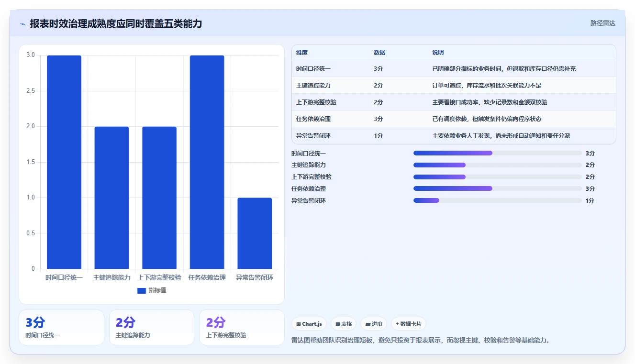Click the 说明 column header
The width and height of the screenshot is (635, 364).
438,53
